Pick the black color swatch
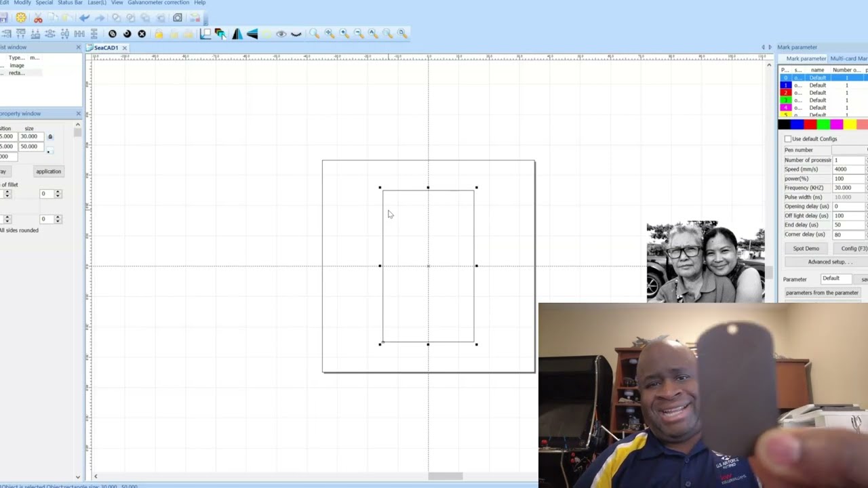Viewport: 868px width, 488px height. click(785, 125)
